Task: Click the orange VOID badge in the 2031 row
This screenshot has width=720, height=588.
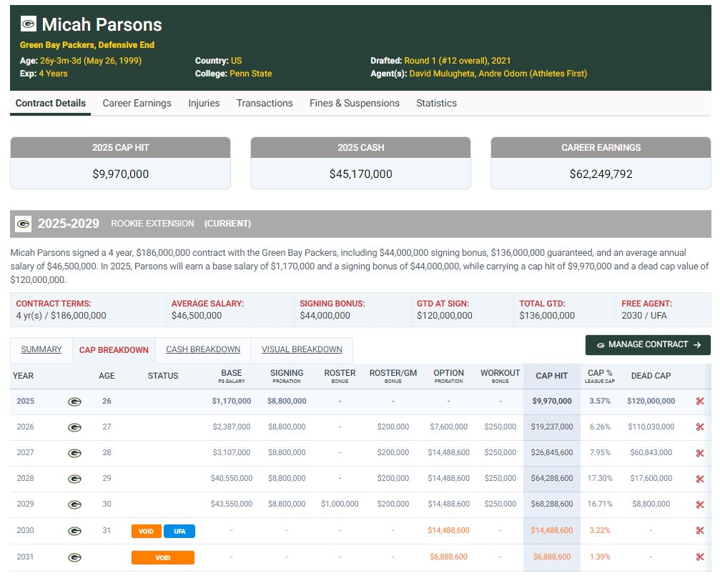Action: (x=162, y=558)
